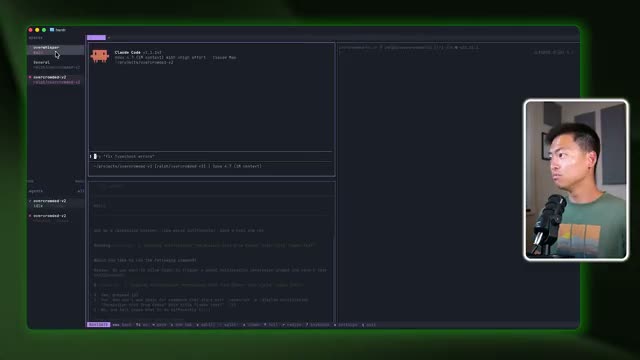Click the 'all' filter beside agents header
640x360 pixels.
click(x=80, y=191)
